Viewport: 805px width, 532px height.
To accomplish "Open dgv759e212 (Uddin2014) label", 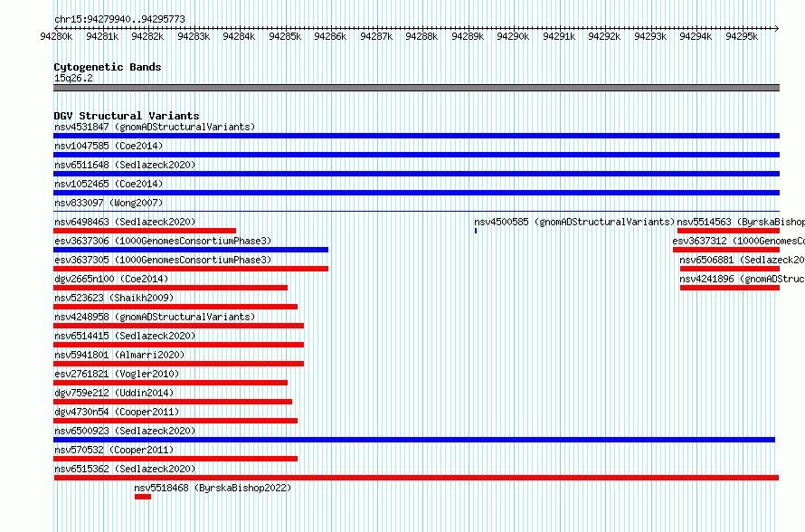I will pyautogui.click(x=115, y=393).
